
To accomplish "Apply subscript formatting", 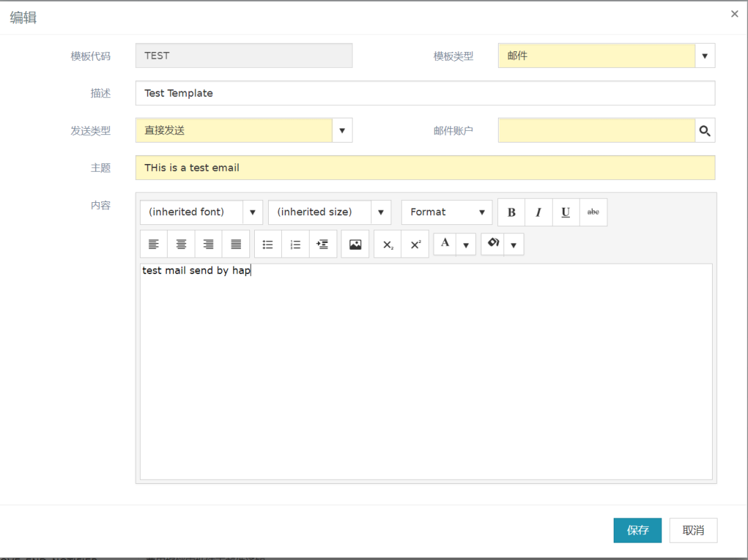I will point(387,244).
